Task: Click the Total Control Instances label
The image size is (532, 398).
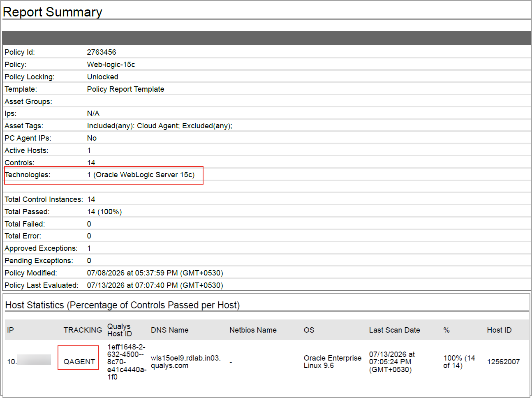Action: click(x=44, y=199)
